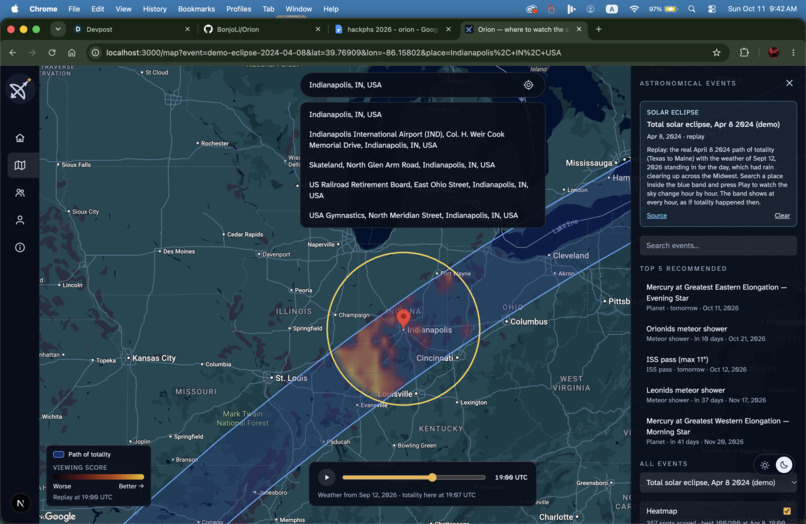Select US Railroad Retirement Board suggestion

[x=423, y=190]
